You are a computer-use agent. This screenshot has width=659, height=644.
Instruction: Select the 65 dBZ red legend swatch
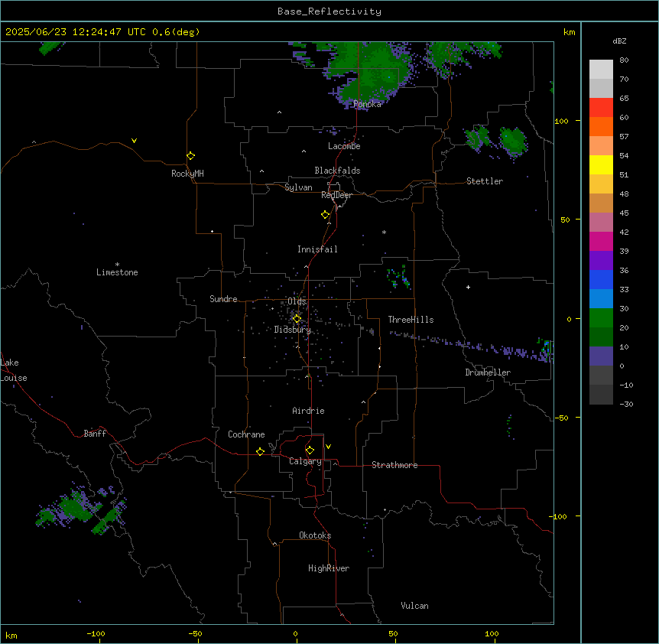pyautogui.click(x=601, y=107)
